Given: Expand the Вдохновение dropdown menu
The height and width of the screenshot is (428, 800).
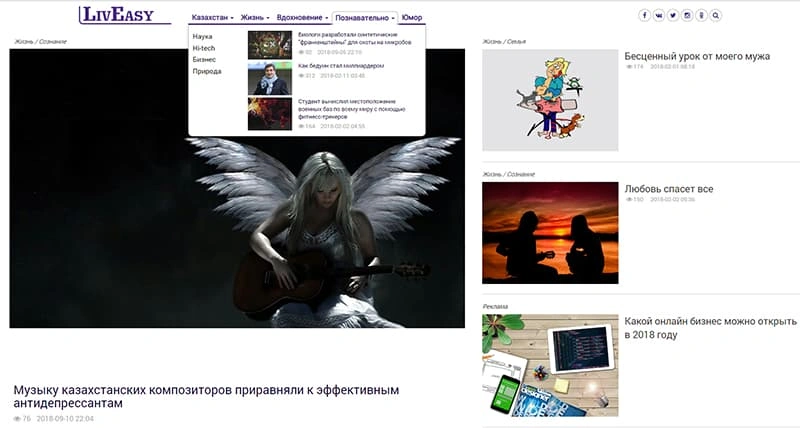Looking at the screenshot, I should (x=302, y=17).
